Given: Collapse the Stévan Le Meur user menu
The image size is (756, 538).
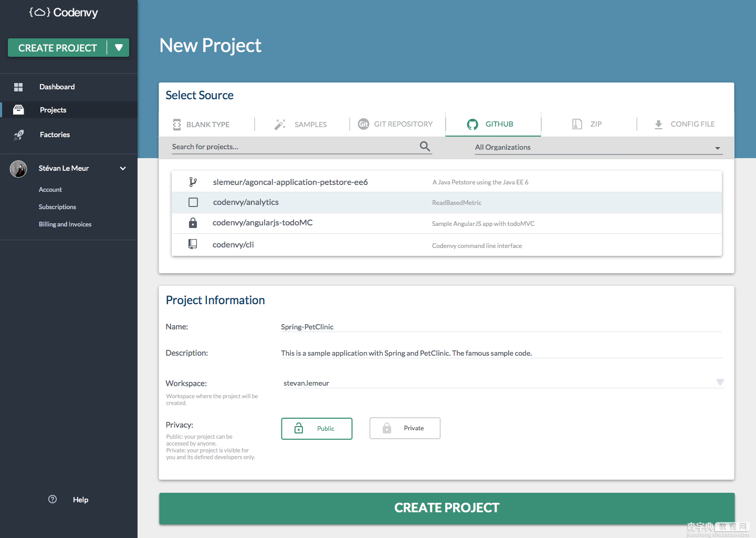Looking at the screenshot, I should (123, 169).
